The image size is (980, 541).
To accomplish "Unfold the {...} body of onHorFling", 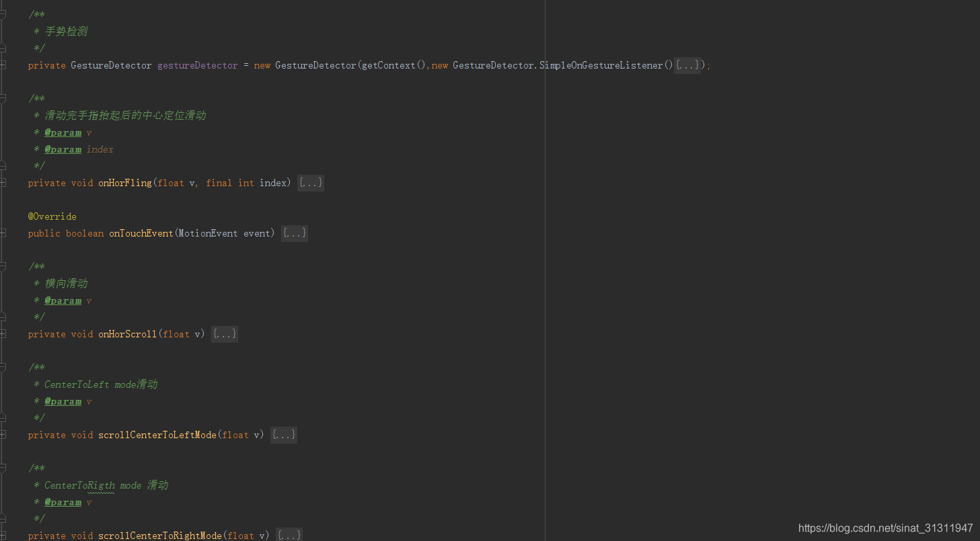I will [x=311, y=183].
